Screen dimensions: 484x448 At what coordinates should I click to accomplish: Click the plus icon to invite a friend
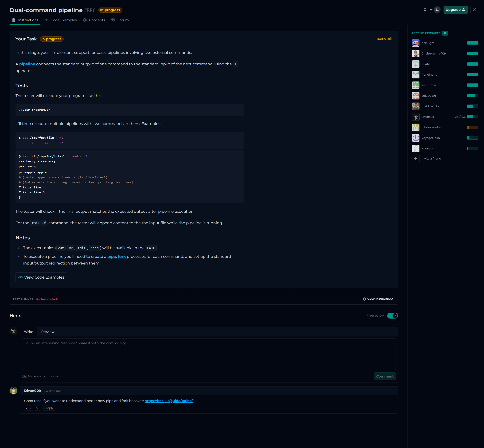coord(416,159)
